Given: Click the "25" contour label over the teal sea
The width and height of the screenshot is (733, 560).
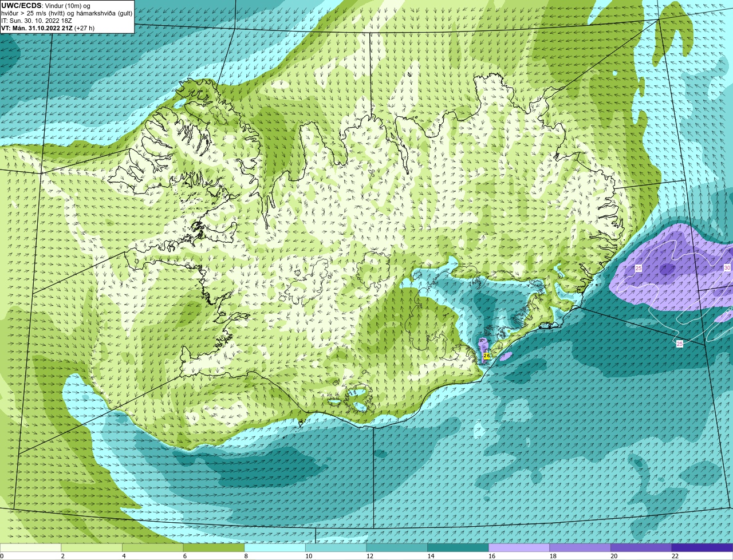Looking at the screenshot, I should (x=680, y=344).
